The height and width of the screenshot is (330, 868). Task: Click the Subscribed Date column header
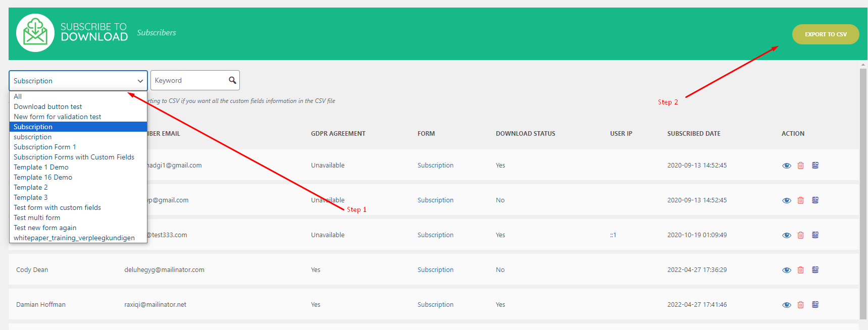(x=694, y=134)
